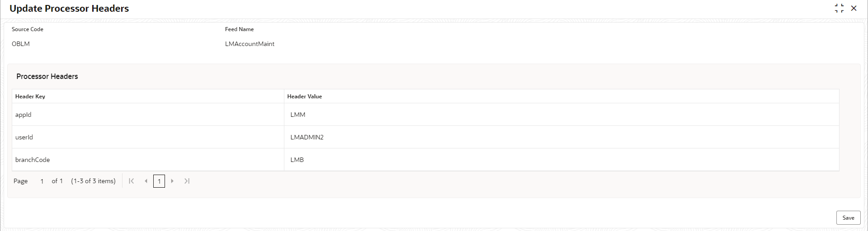Select the userId header key cell
The height and width of the screenshot is (231, 868).
[148, 137]
